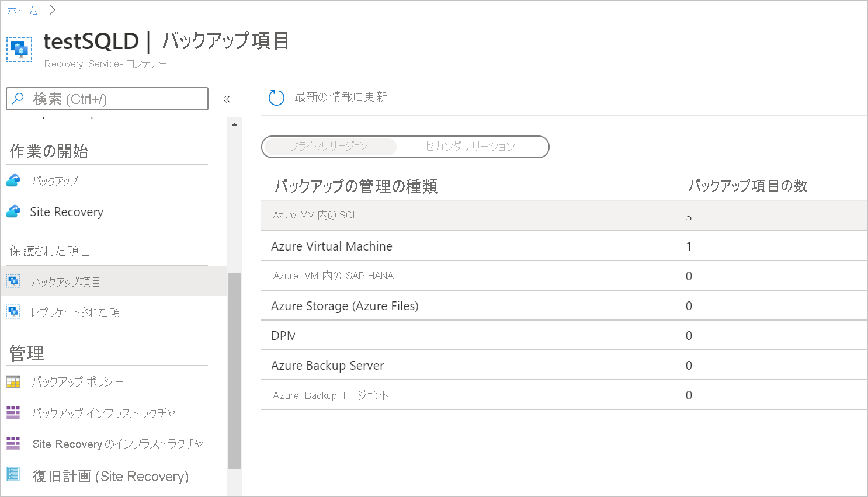Click the 0 count for Azure Storage (Azure Files)
Image resolution: width=868 pixels, height=497 pixels.
click(689, 306)
